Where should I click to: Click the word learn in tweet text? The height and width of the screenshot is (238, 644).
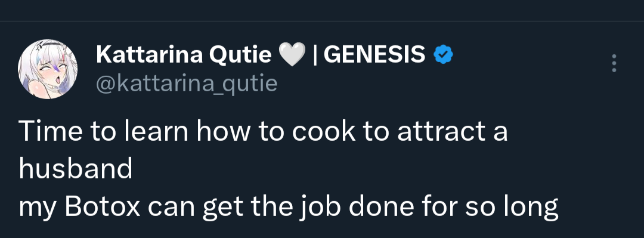156,132
